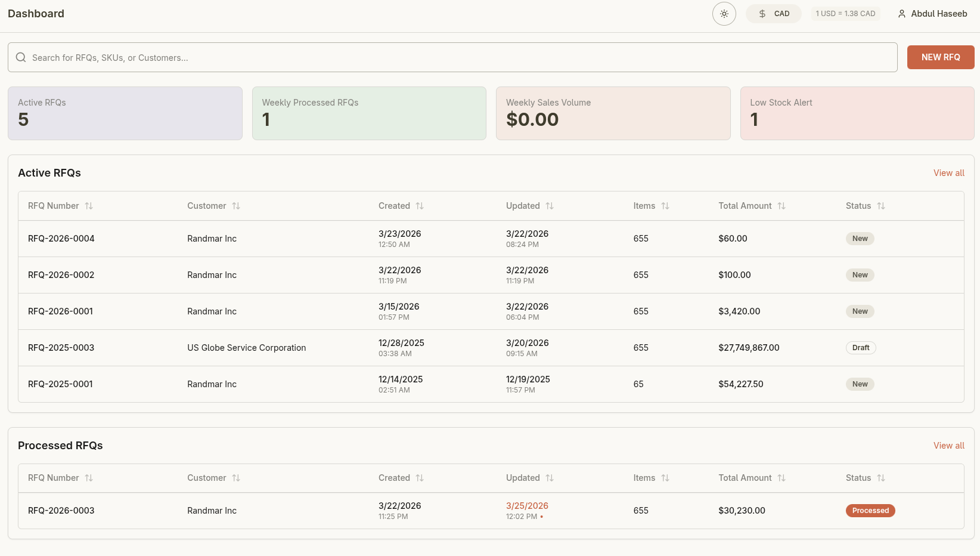Sort Processed RFQs by Updated icon
This screenshot has width=980, height=556.
click(550, 478)
